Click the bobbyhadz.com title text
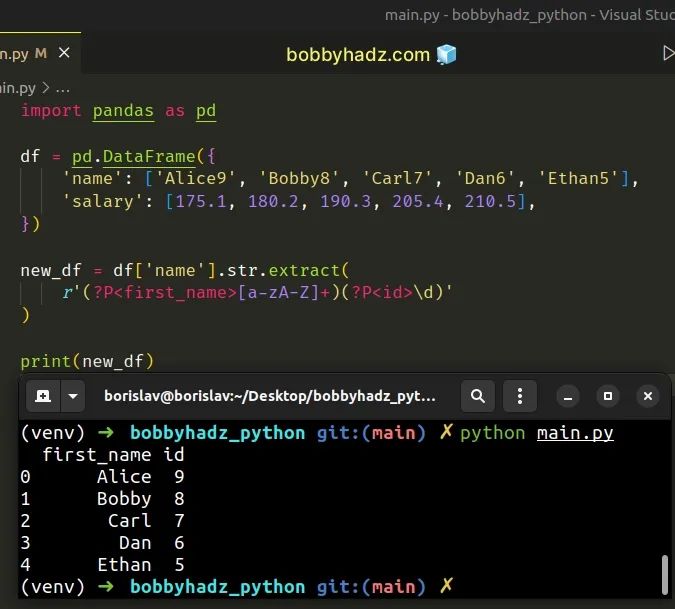 click(358, 55)
